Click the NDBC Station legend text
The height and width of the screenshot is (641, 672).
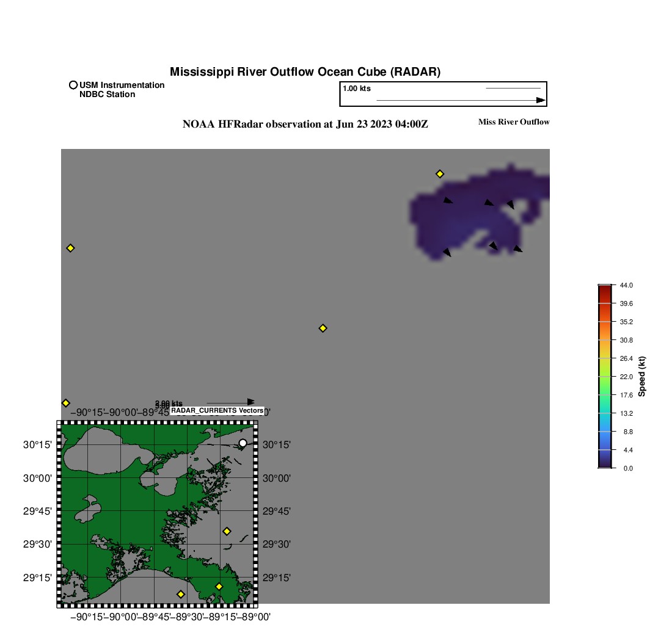(107, 95)
